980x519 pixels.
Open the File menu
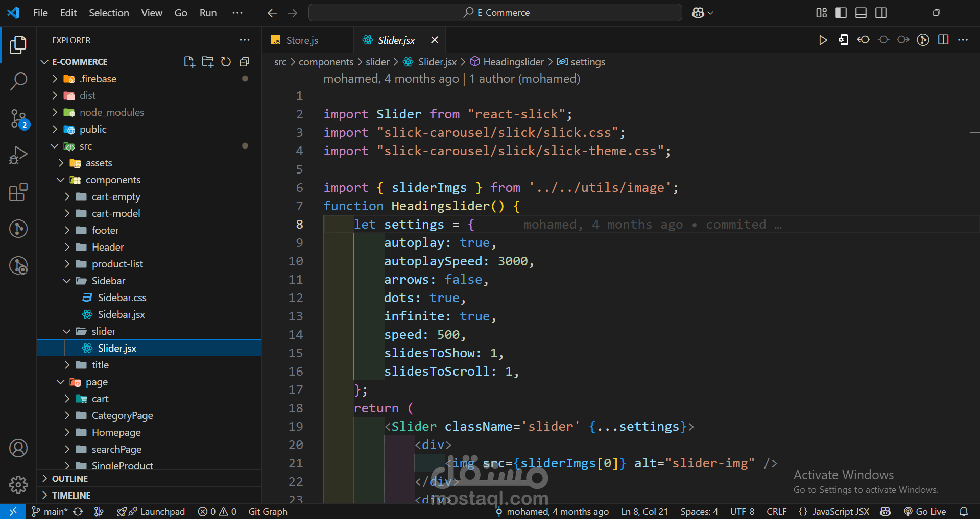pos(40,13)
